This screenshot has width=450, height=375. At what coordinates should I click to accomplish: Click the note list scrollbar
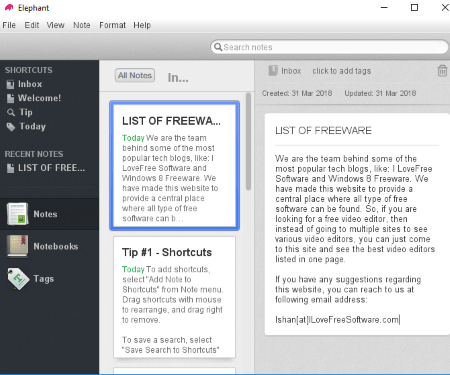pyautogui.click(x=248, y=142)
